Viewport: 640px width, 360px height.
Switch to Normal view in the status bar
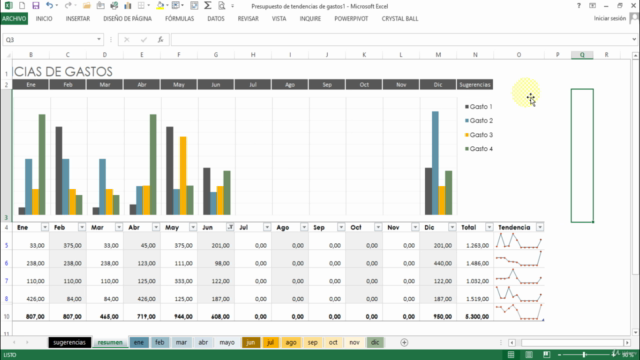point(511,355)
